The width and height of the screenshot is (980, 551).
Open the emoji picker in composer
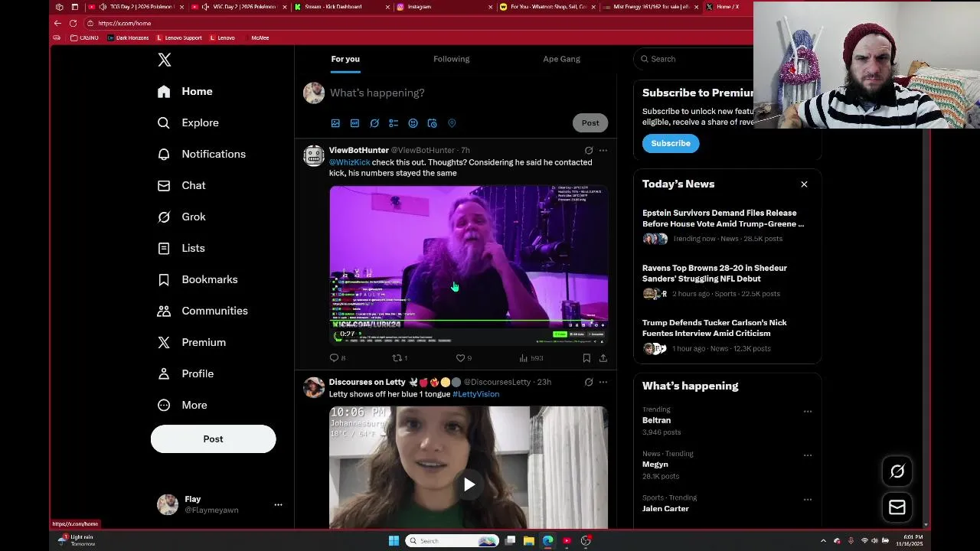413,123
